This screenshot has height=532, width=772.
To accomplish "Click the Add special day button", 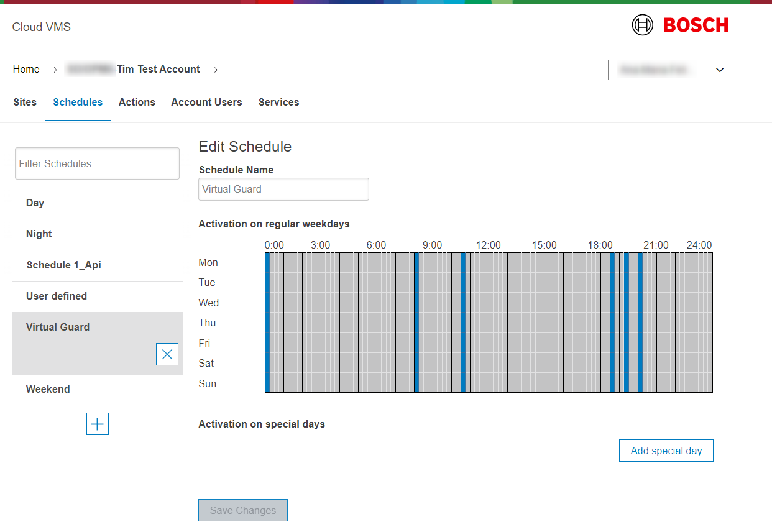I will point(666,451).
